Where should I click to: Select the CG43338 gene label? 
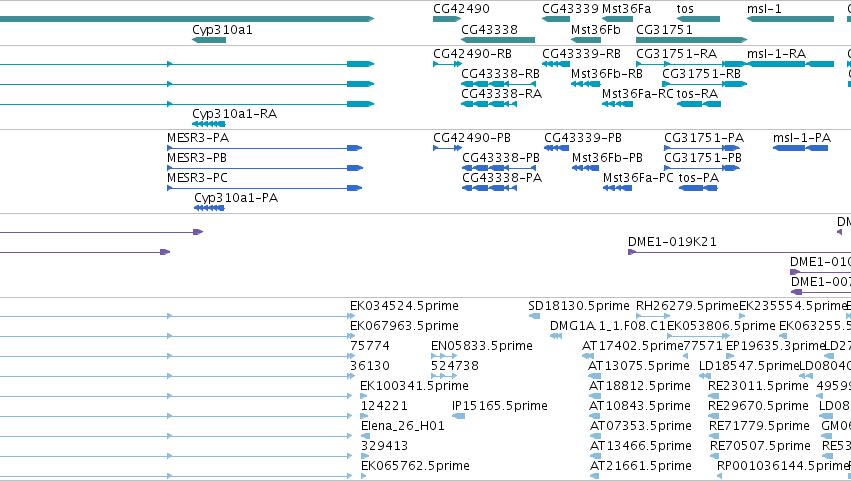pos(489,30)
